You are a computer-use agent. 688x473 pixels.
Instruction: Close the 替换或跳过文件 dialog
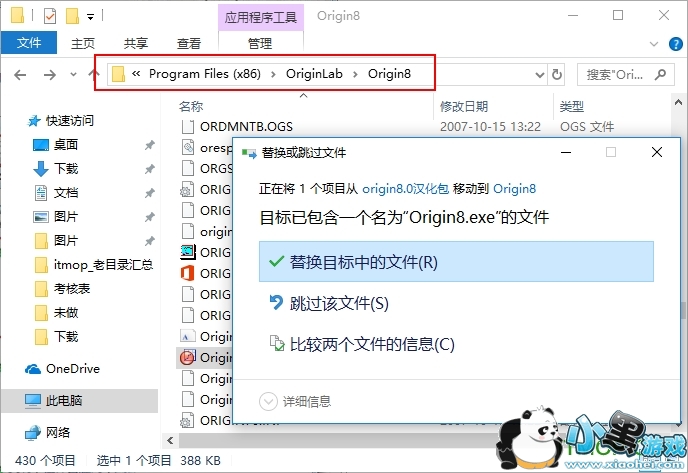657,152
